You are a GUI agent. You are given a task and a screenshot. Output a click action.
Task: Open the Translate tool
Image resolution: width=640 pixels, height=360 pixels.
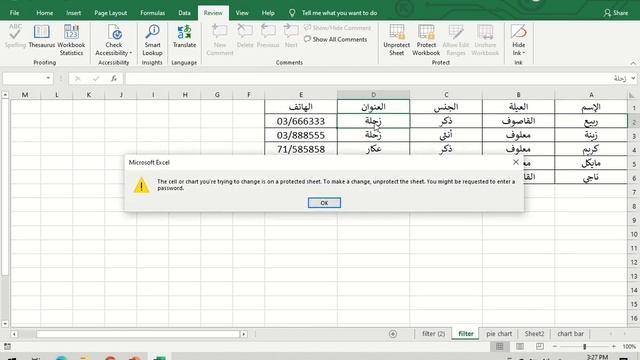click(184, 36)
